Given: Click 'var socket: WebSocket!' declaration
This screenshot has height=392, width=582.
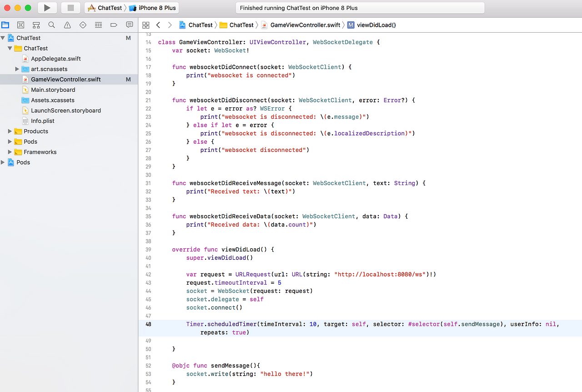Looking at the screenshot, I should 211,50.
